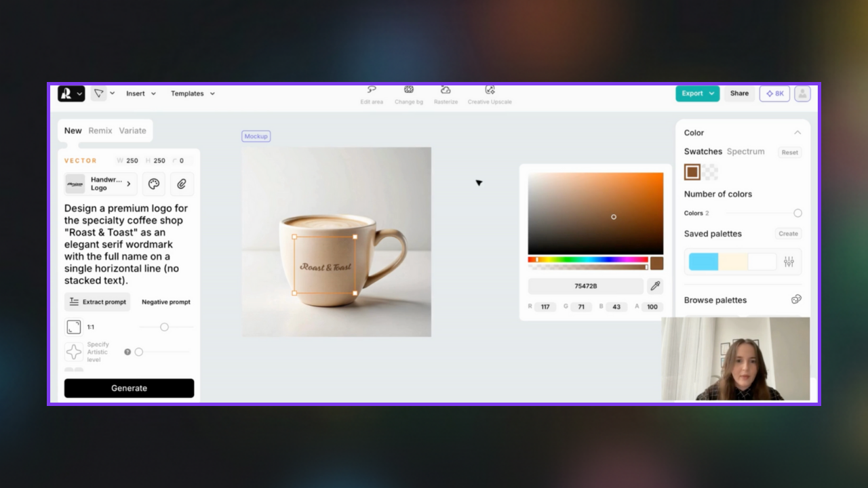Screen dimensions: 868x488
Task: Collapse the Color panel chevron
Action: tap(797, 133)
